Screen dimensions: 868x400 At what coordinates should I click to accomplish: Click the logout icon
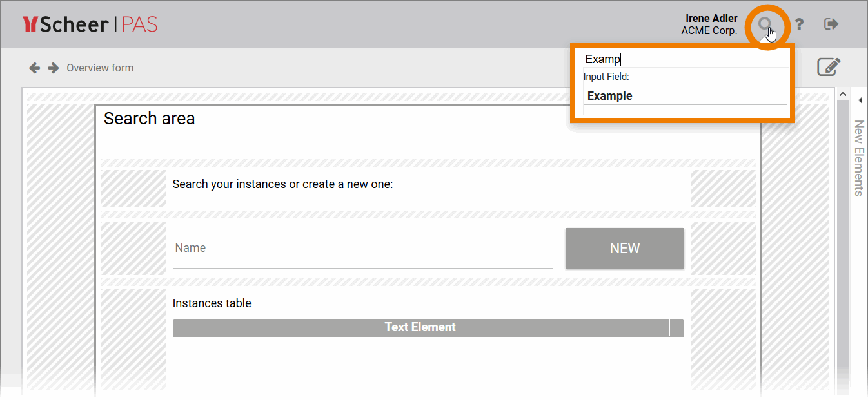pyautogui.click(x=831, y=24)
